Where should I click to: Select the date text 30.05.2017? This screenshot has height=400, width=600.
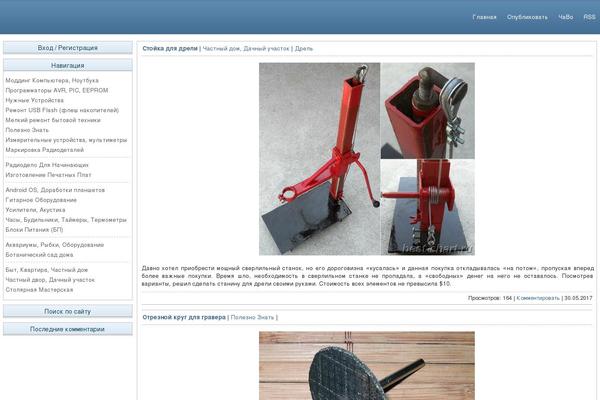pos(578,298)
